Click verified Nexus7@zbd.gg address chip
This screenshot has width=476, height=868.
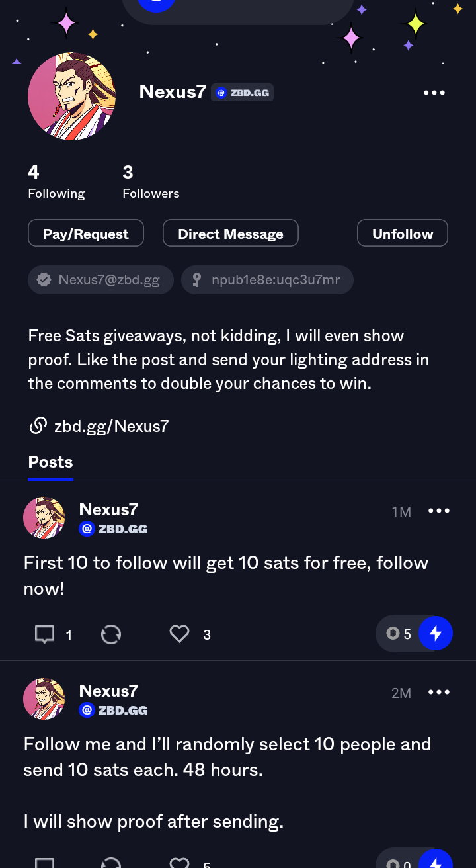click(x=100, y=280)
